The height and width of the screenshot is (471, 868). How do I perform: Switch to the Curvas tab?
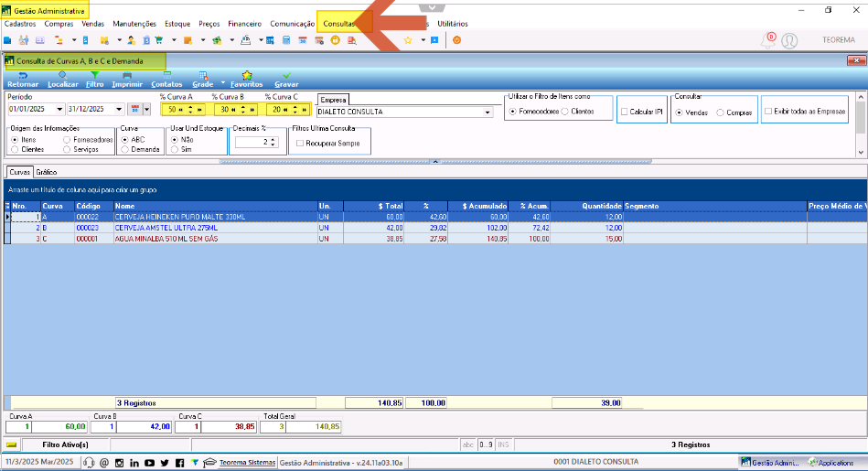(x=19, y=172)
